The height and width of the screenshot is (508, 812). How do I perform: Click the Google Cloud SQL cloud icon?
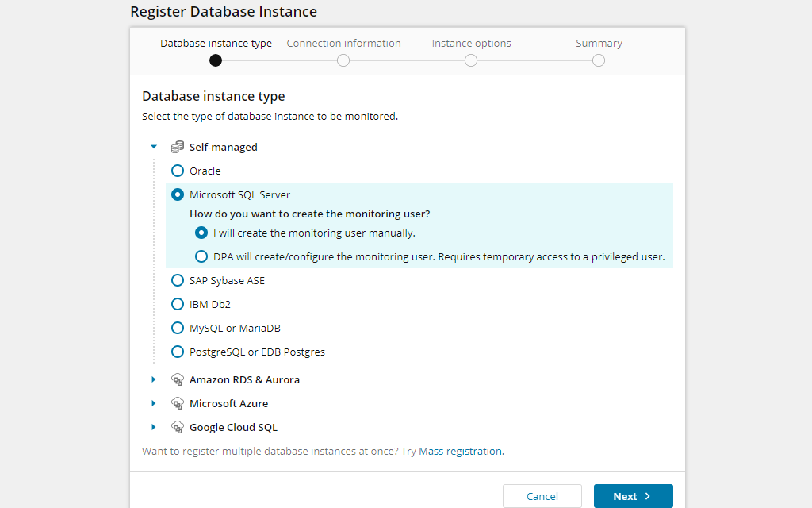tap(176, 427)
